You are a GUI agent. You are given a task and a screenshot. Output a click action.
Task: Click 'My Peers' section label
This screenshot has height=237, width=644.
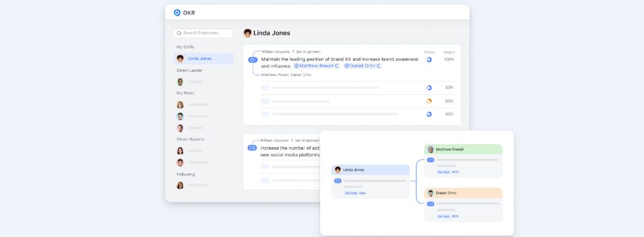coord(186,93)
